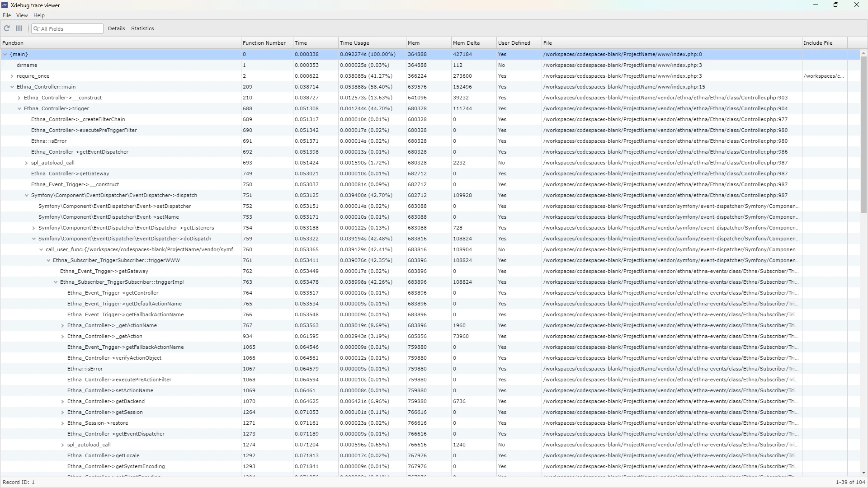Click the vertical scrollbar thumb
868x488 pixels.
(863, 136)
